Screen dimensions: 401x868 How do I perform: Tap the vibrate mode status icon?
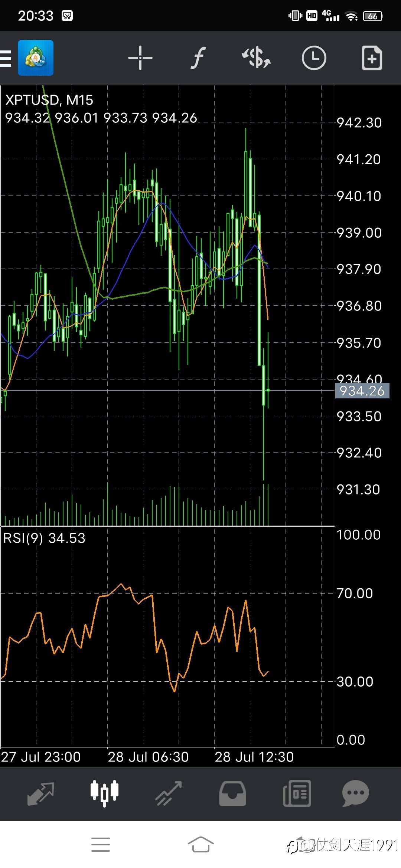pos(296,16)
